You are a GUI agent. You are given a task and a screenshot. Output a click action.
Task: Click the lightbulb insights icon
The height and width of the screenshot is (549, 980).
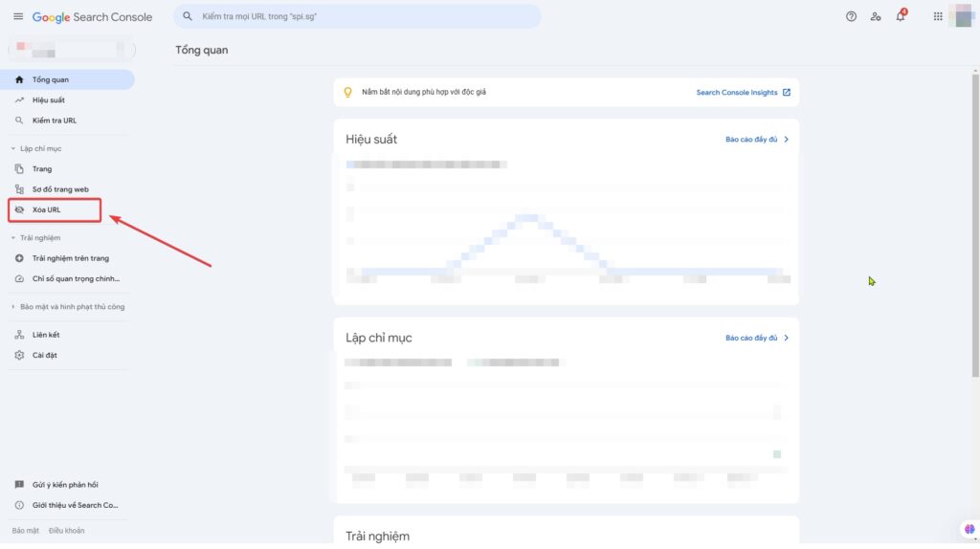click(348, 93)
